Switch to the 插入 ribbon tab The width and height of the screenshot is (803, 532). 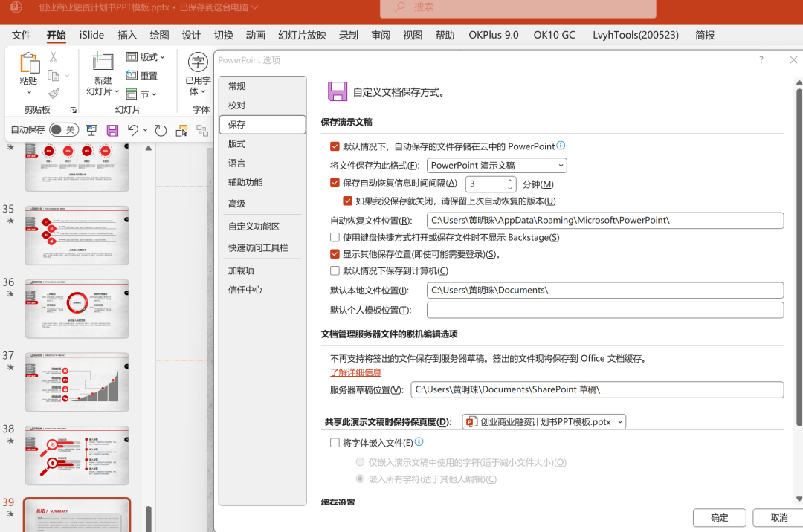click(x=127, y=35)
